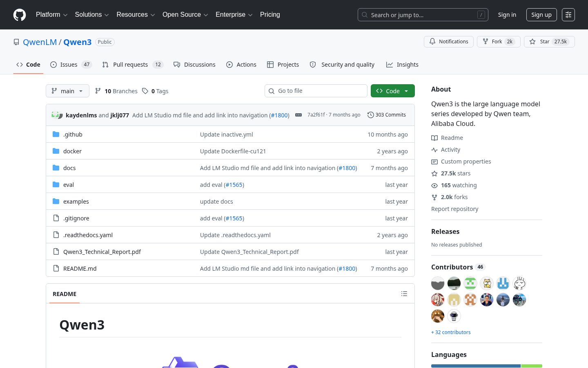Expand the Open Source menu
Screen dimensions: 588x368
185,15
